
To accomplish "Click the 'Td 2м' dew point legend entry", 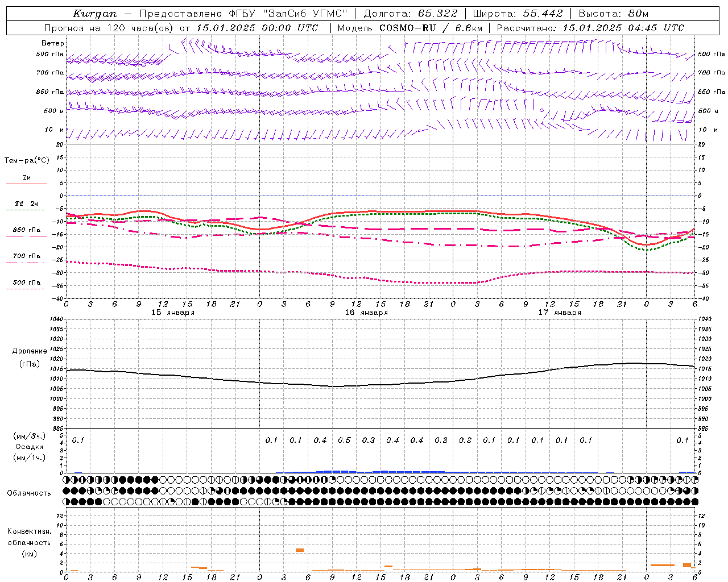I will (27, 203).
